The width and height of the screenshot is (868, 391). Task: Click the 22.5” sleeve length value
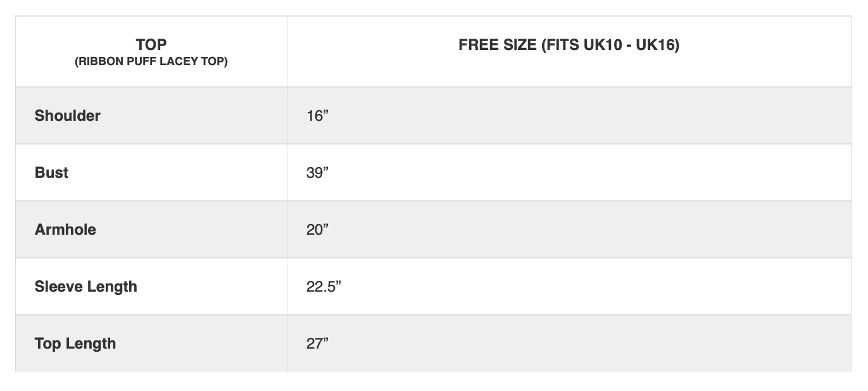(324, 287)
